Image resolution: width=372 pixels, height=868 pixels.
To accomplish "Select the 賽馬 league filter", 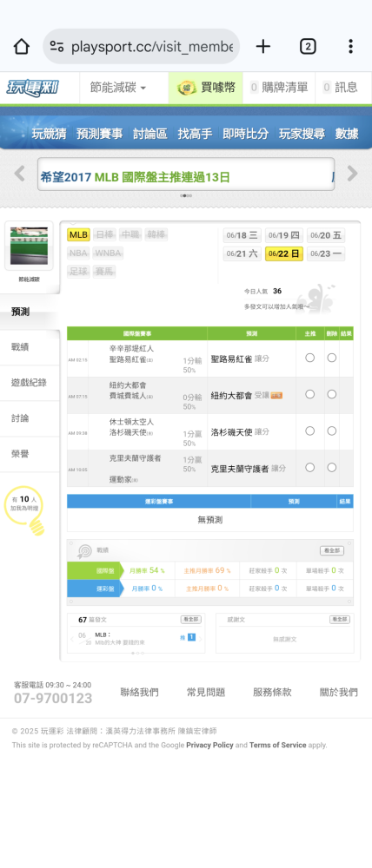I will pyautogui.click(x=104, y=271).
